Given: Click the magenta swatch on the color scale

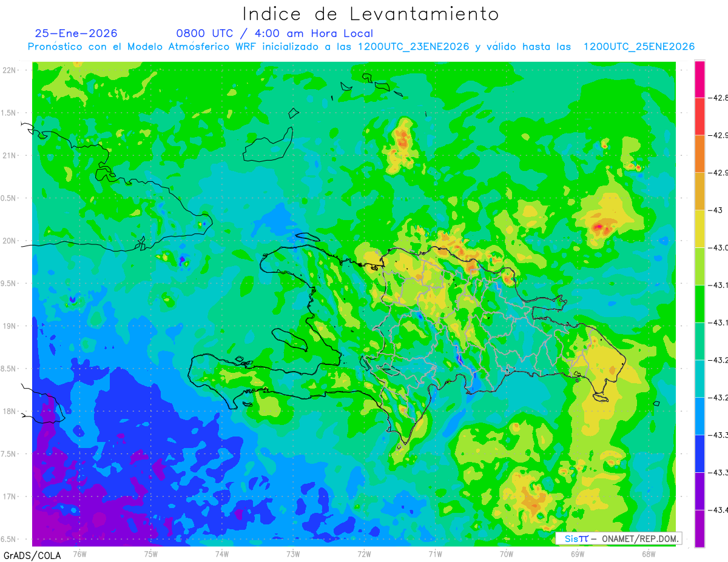Looking at the screenshot, I should 699,79.
